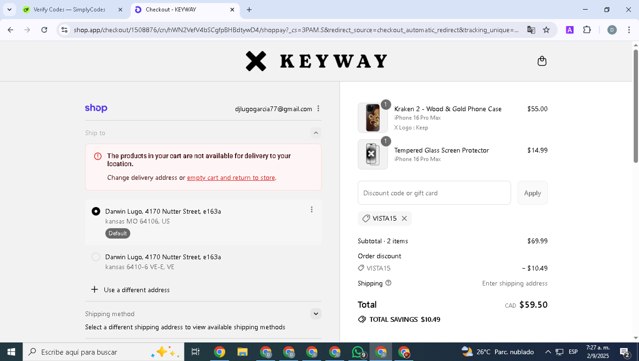Screen dimensions: 639x361
Task: Click the Kraken 2 - Wood & Gold Phone Case title
Action: (x=448, y=109)
